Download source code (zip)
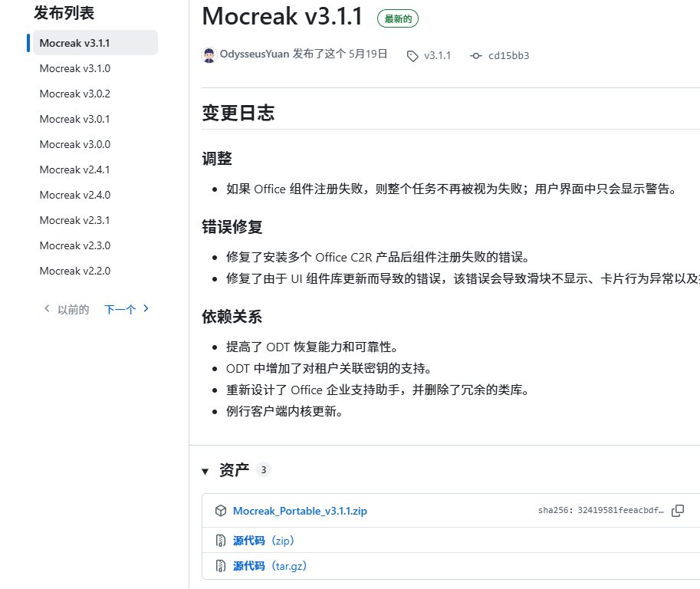The height and width of the screenshot is (589, 700). coord(264,541)
